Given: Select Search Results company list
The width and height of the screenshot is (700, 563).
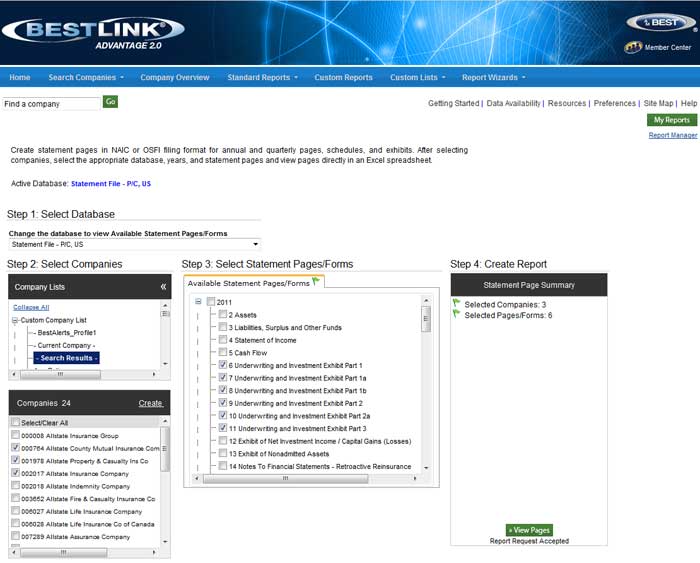Looking at the screenshot, I should point(67,358).
